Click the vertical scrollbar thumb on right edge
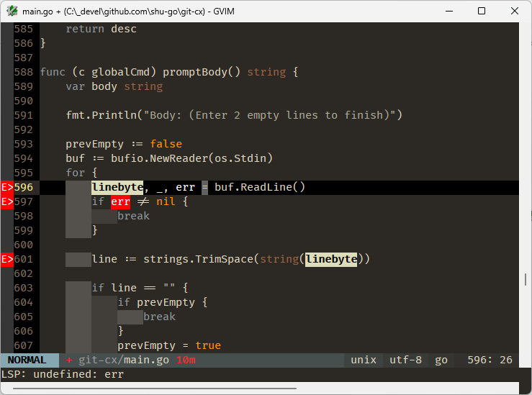 coord(526,279)
